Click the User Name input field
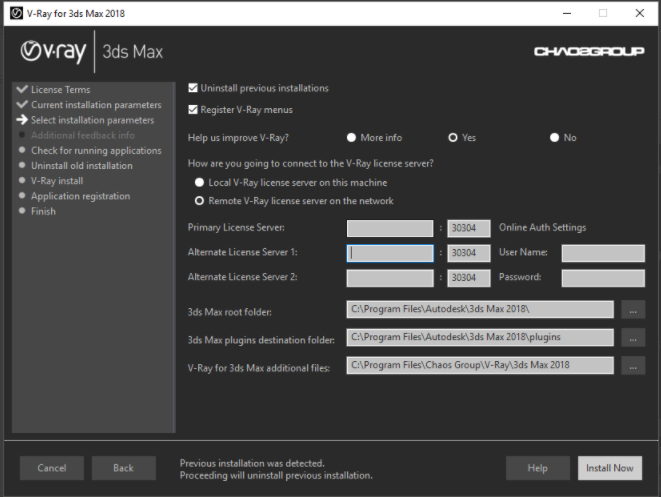Viewport: 661px width, 497px height. tap(603, 253)
